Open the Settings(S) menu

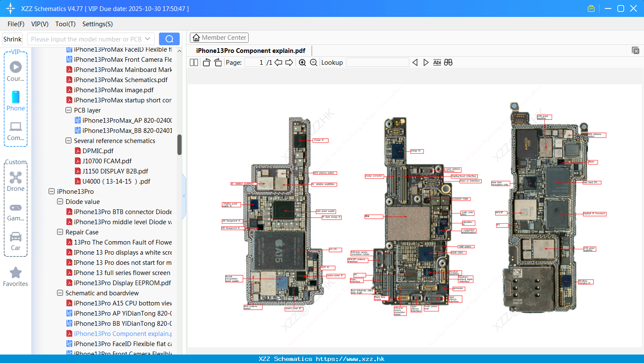point(98,24)
